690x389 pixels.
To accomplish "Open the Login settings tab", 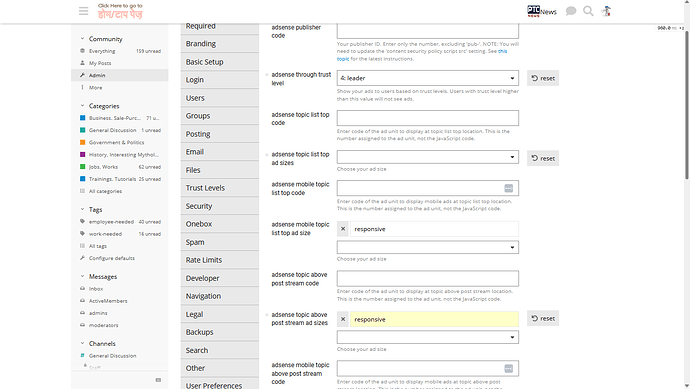I will tap(220, 80).
